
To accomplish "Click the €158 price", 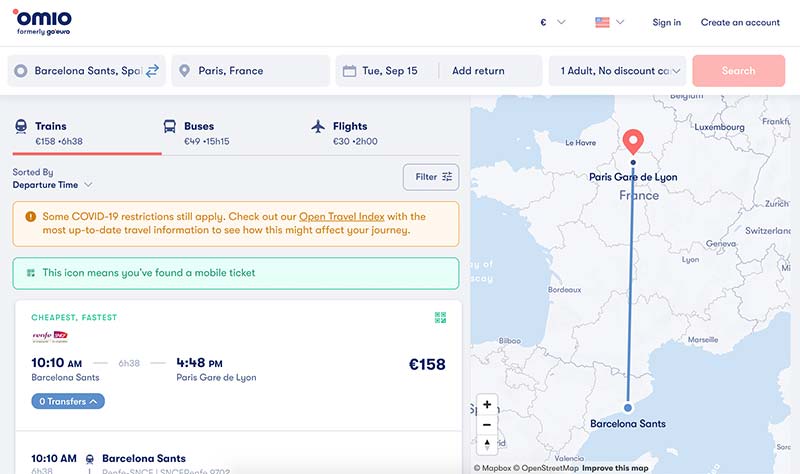I will tap(427, 364).
